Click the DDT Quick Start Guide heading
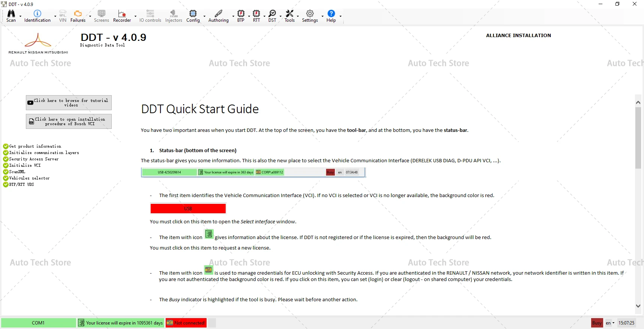 (200, 109)
